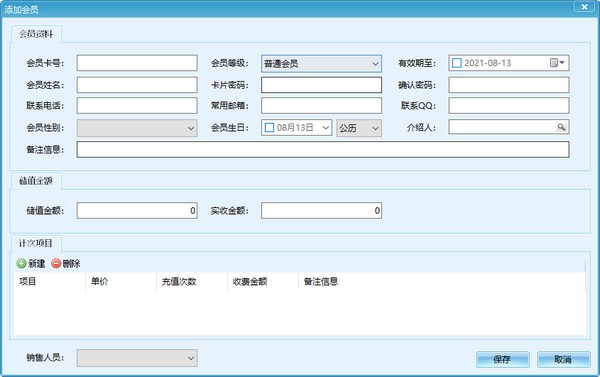The height and width of the screenshot is (377, 600).
Task: Click the 备注信息 text field
Action: (x=323, y=149)
